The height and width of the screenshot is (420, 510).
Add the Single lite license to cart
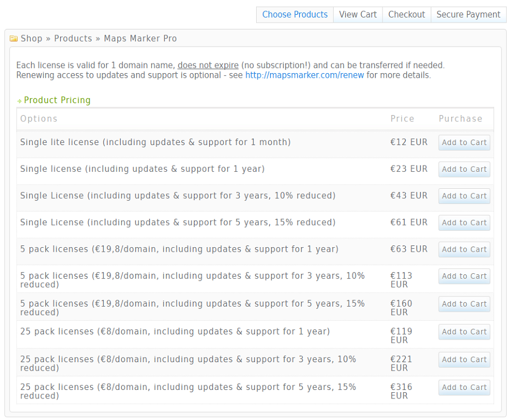click(x=464, y=142)
